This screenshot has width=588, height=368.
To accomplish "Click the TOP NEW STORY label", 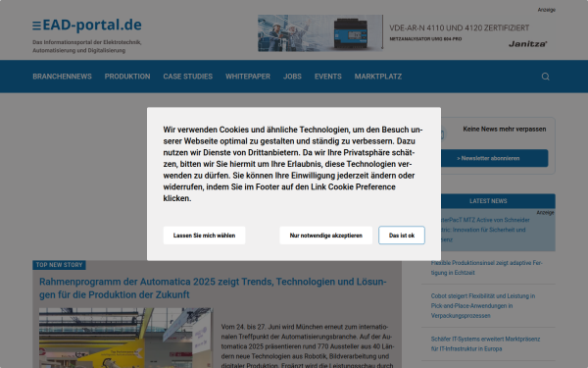I will pos(59,265).
